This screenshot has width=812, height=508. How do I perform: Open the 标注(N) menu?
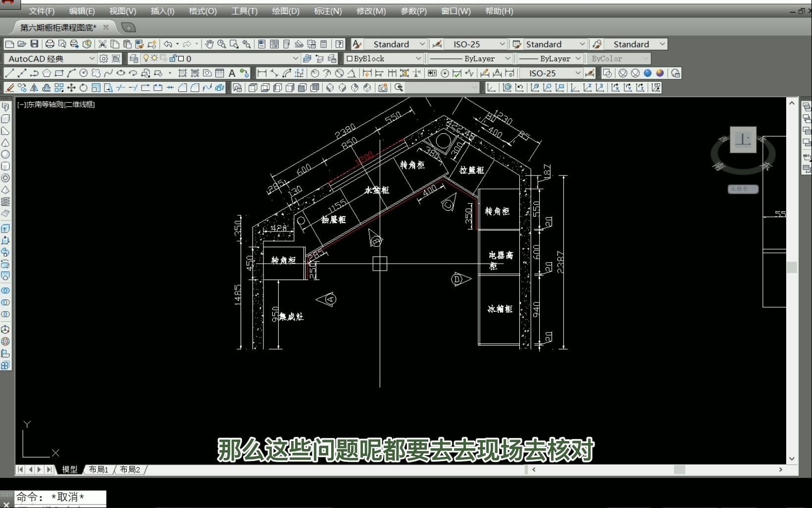click(328, 11)
